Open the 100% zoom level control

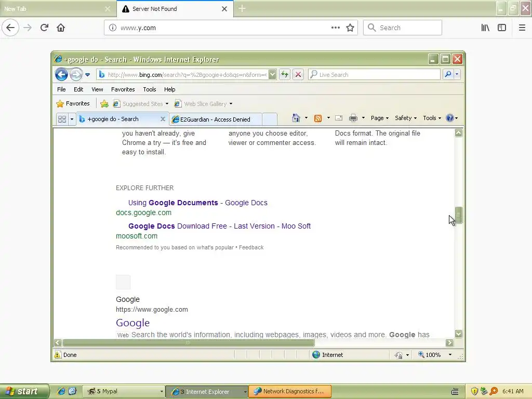pyautogui.click(x=435, y=354)
